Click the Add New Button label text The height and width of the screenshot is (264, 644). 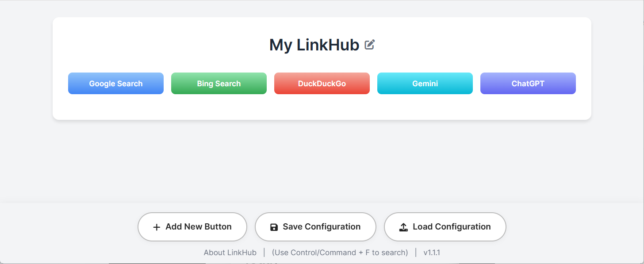coord(199,227)
